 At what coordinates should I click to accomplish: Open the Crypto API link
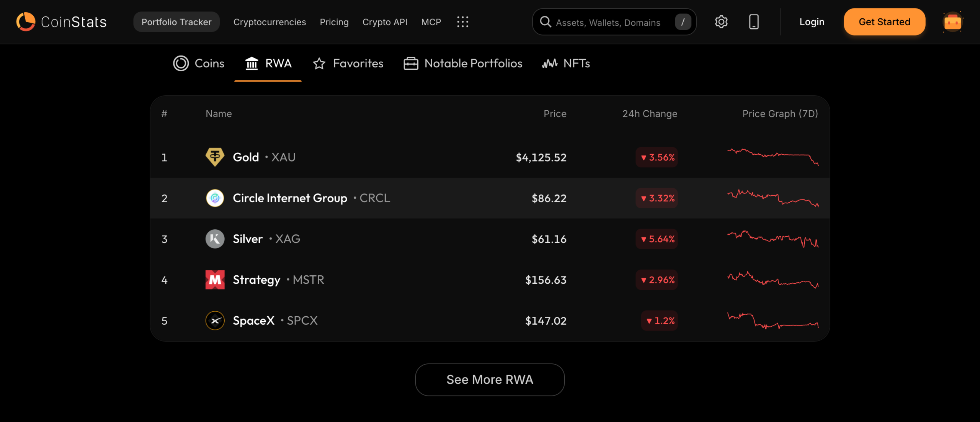tap(385, 22)
